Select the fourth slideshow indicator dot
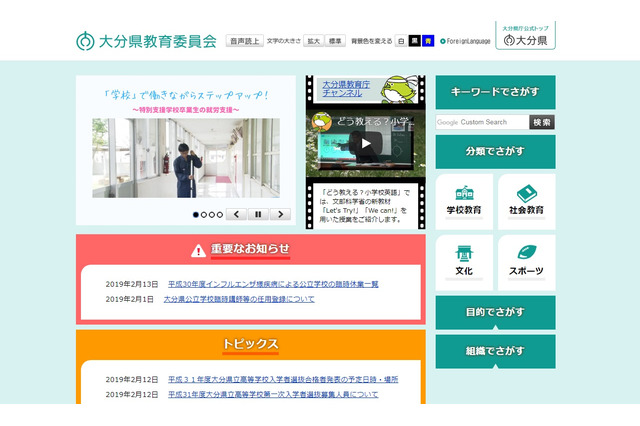 pos(220,215)
